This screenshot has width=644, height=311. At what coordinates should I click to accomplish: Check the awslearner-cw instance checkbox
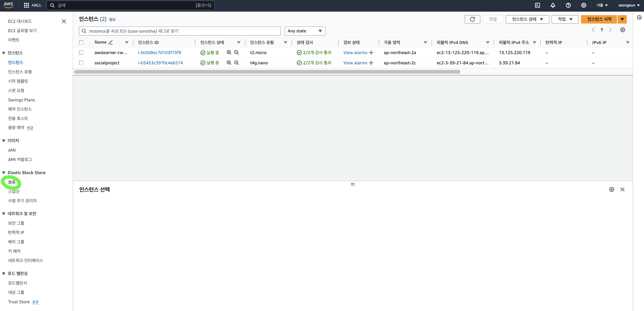pyautogui.click(x=81, y=52)
